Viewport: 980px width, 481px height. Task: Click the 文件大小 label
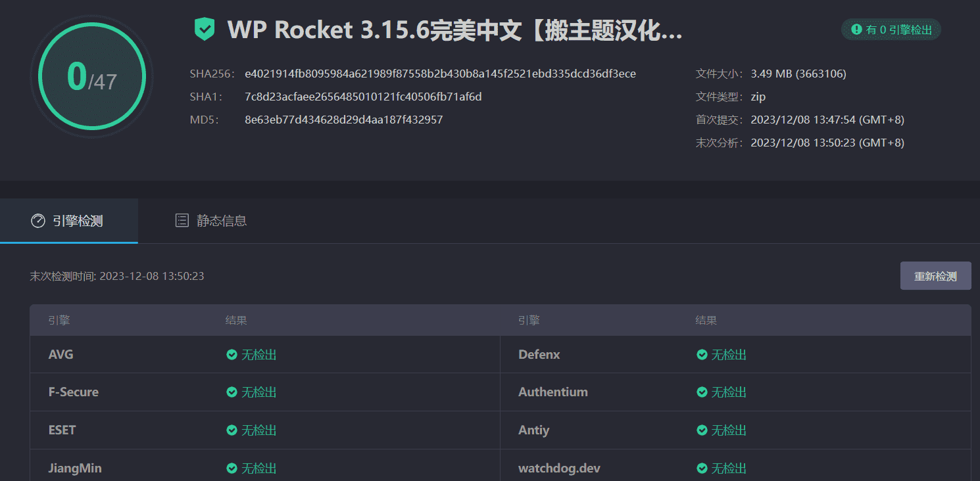point(720,74)
